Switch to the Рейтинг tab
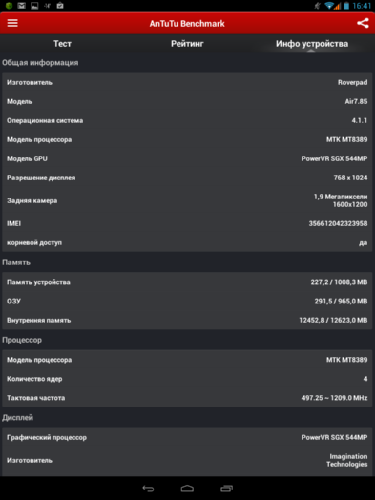This screenshot has width=375, height=500. pos(187,44)
